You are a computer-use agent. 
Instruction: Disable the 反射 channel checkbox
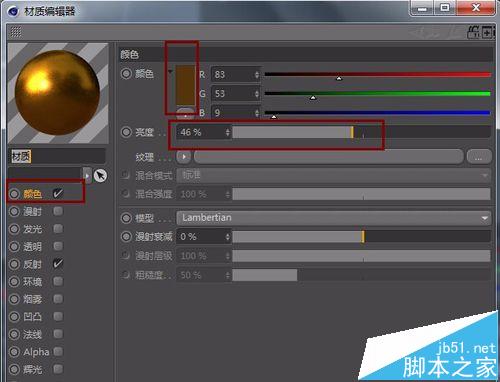click(58, 264)
